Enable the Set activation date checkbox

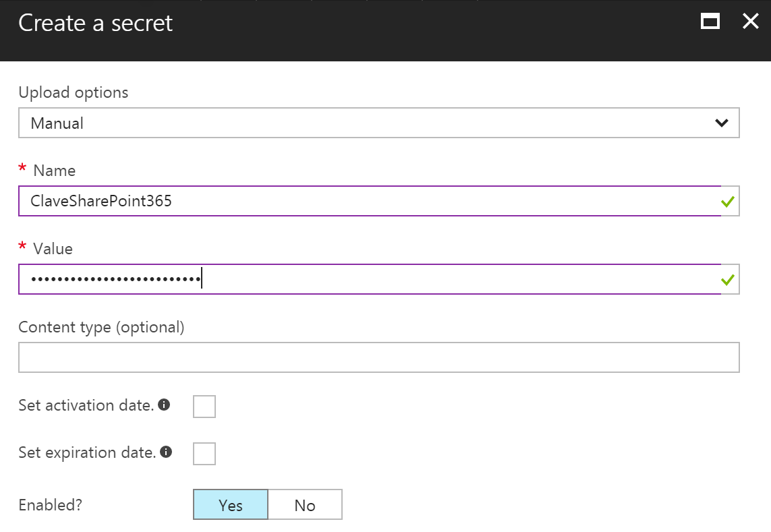[x=204, y=406]
